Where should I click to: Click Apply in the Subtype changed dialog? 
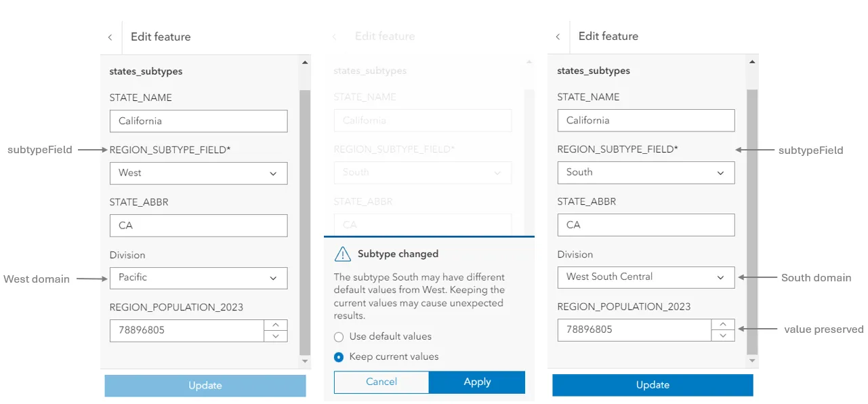477,382
